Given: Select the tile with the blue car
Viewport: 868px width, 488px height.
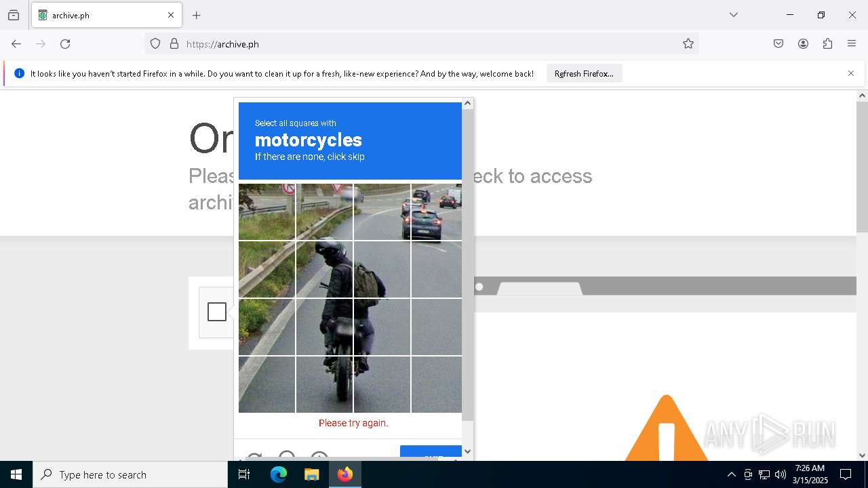Looking at the screenshot, I should pyautogui.click(x=436, y=211).
